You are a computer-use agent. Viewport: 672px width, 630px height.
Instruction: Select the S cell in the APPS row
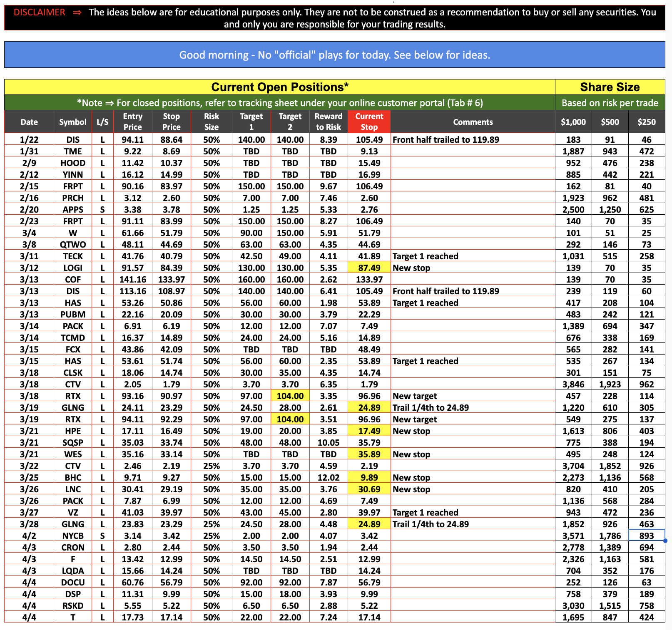[x=102, y=210]
